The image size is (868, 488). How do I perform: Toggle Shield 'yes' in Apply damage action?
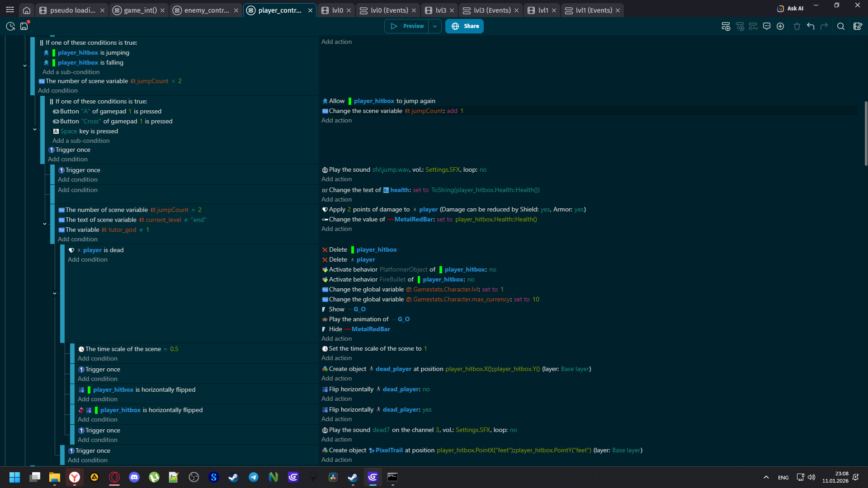click(x=545, y=209)
